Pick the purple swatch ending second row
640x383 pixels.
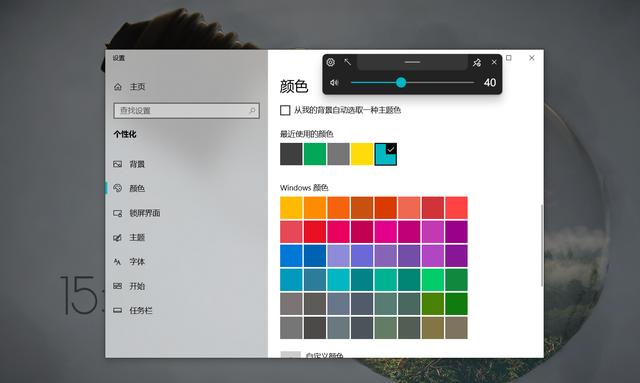point(456,232)
